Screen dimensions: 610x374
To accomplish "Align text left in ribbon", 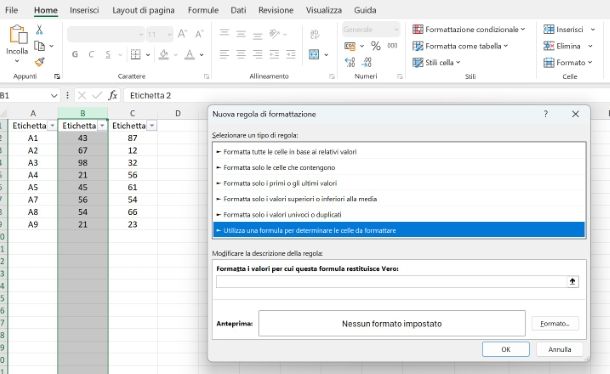I will tap(224, 54).
